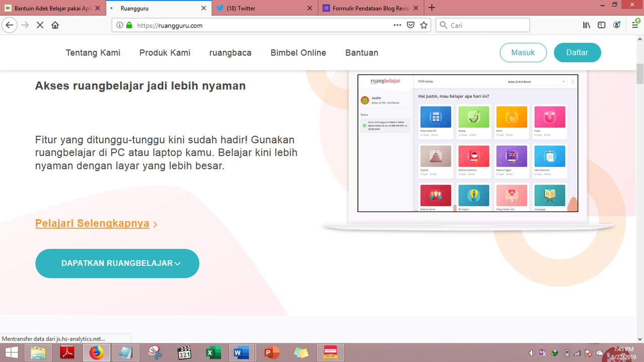
Task: Open Sejarah via the temple icon
Action: click(x=436, y=157)
